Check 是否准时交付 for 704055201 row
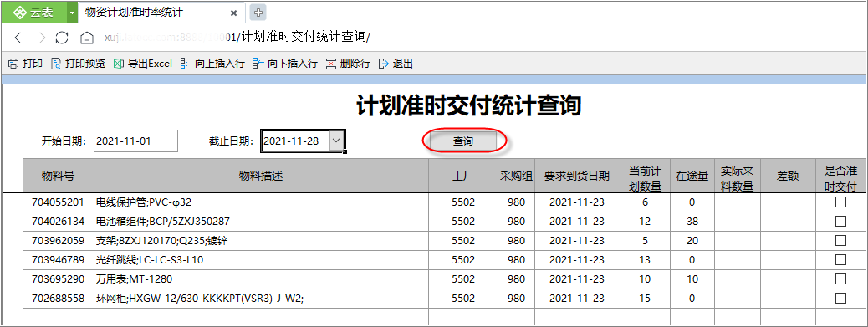The image size is (868, 327). (x=840, y=202)
